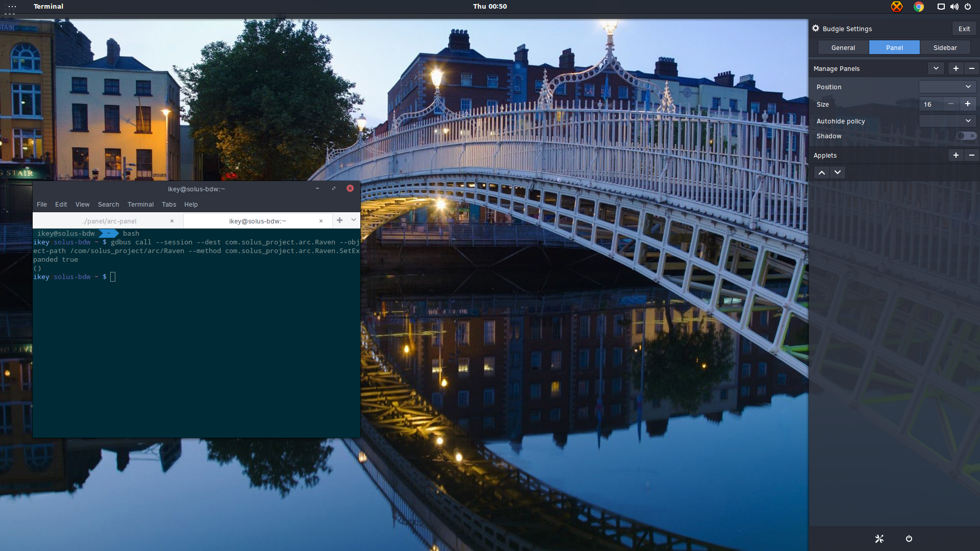Close the ikey@solus-bdw terminal tab
This screenshot has height=551, width=980.
click(x=321, y=221)
